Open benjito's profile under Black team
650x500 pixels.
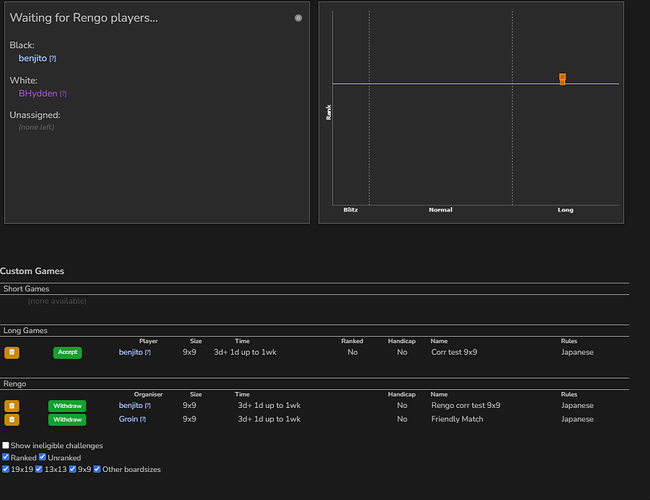point(32,59)
